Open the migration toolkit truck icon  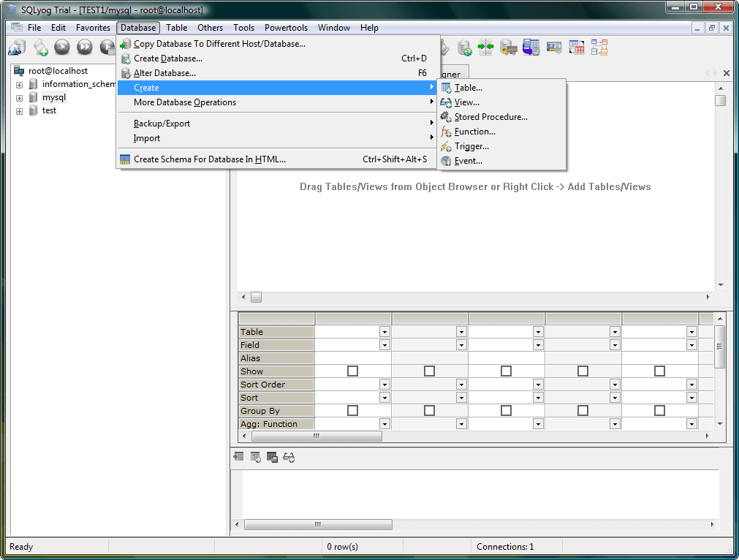coord(508,47)
